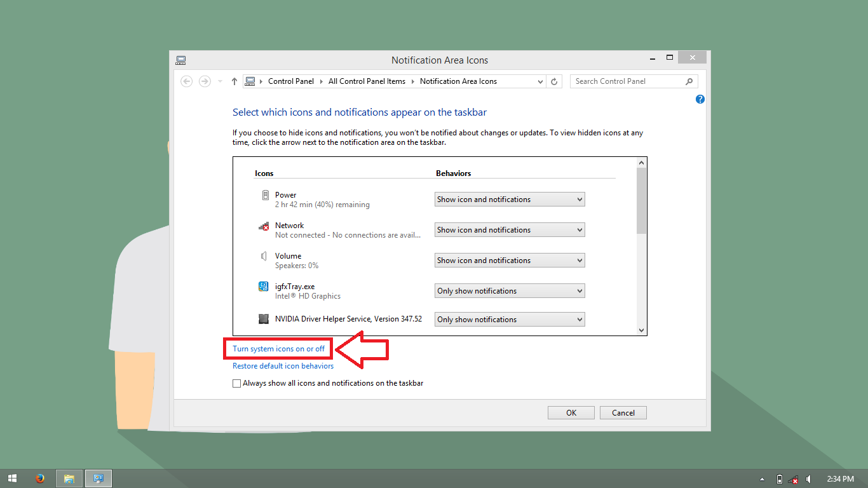Toggle Always show all icons checkbox
This screenshot has height=488, width=868.
[237, 384]
